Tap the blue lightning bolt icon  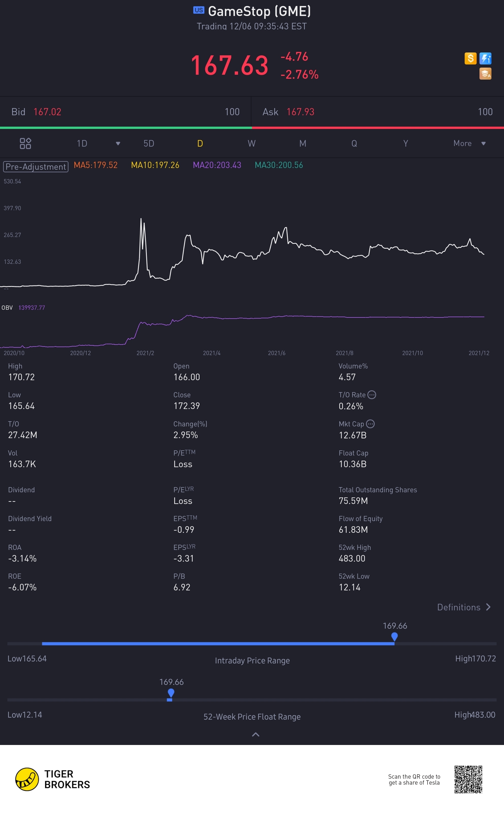click(x=485, y=58)
